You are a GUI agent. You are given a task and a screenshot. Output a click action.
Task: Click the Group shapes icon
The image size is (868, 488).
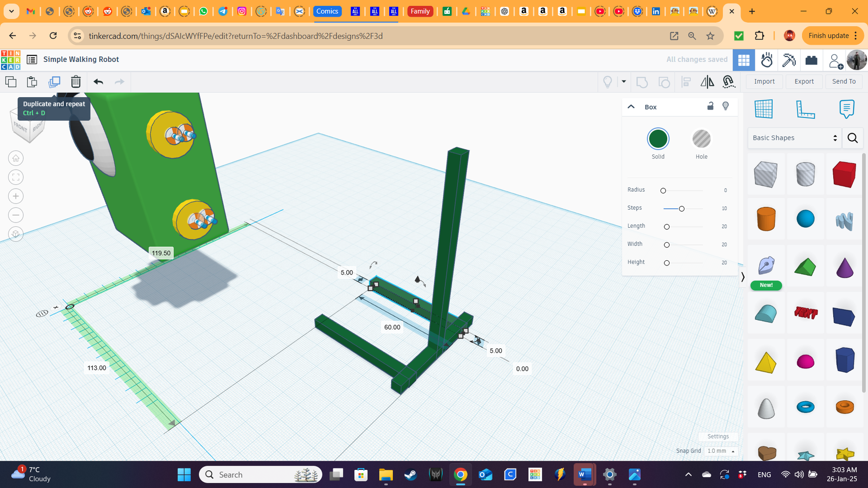(x=642, y=82)
